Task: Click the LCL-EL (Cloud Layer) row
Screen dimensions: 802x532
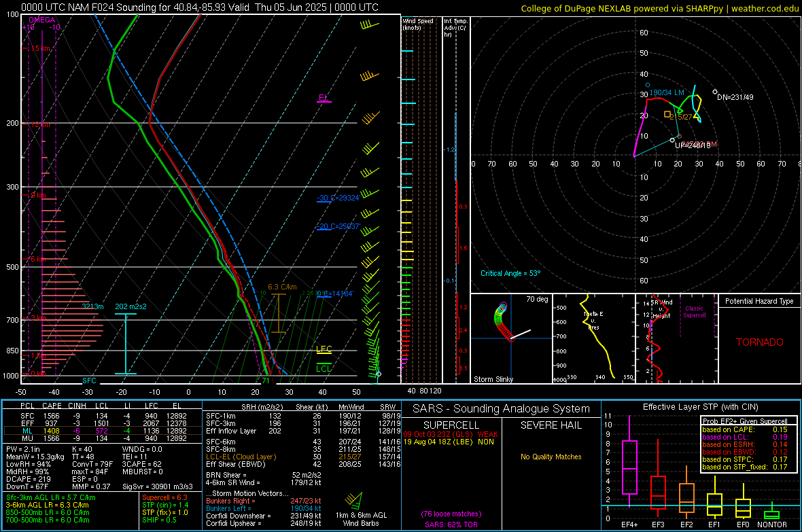Action: (303, 457)
